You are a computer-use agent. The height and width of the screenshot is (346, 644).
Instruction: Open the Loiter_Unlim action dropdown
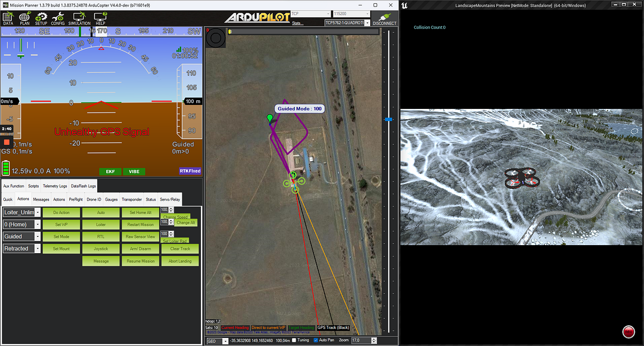tap(20, 212)
